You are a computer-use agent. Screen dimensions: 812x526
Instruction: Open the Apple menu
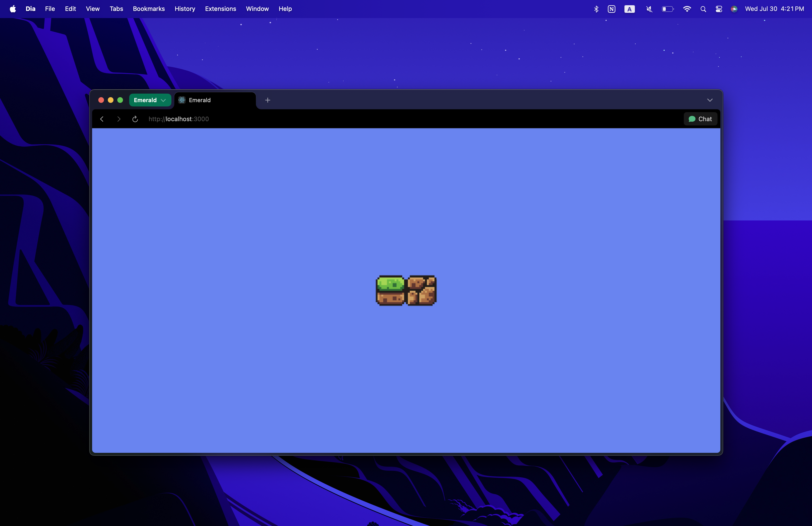[13, 9]
